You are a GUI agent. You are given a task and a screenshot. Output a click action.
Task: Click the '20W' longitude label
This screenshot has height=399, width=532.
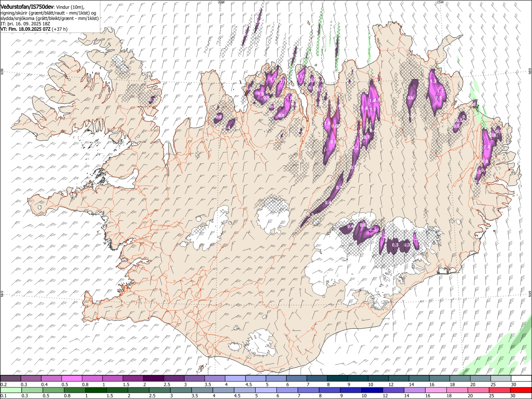pyautogui.click(x=221, y=2)
